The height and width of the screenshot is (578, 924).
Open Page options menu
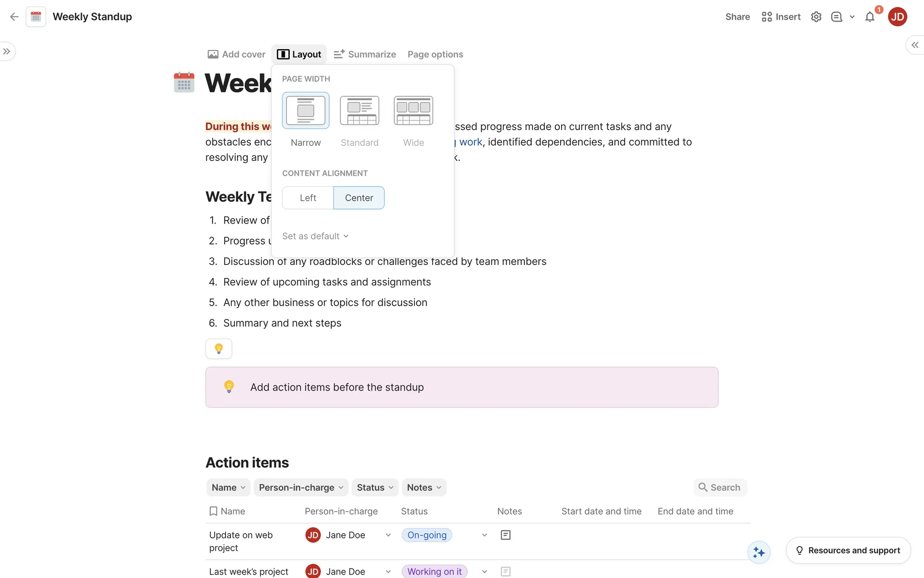(435, 54)
